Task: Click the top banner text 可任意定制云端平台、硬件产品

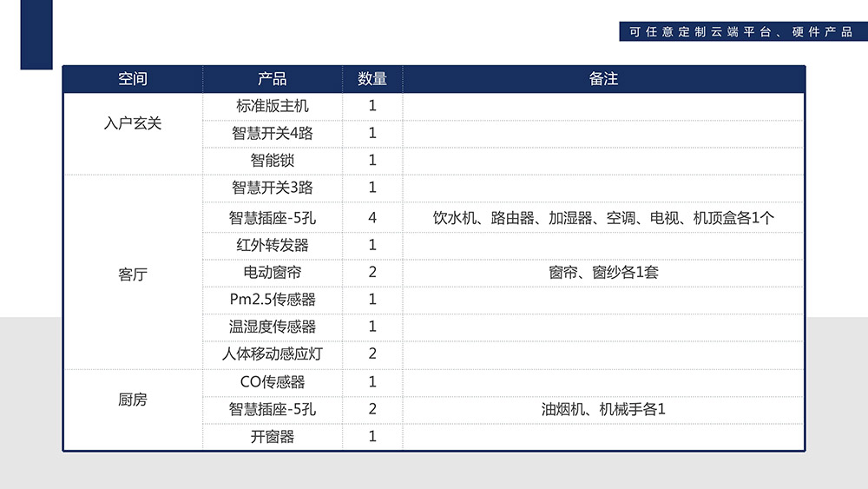Action: (741, 31)
